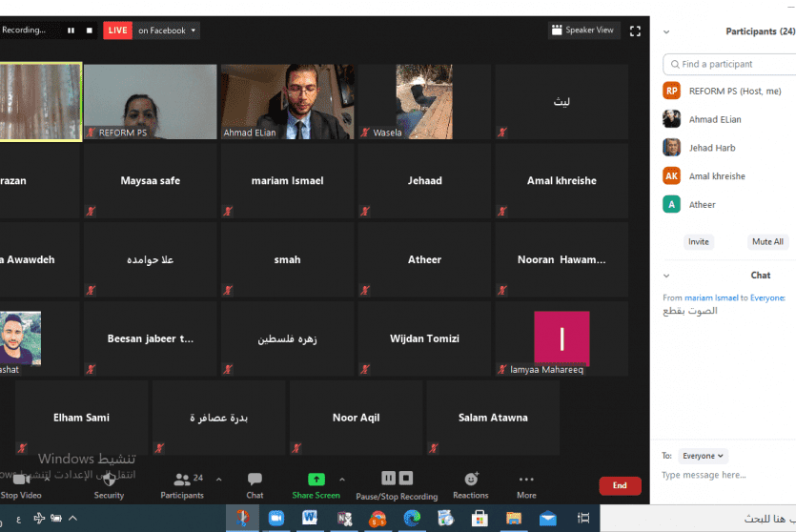796x532 pixels.
Task: Open Task View on taskbar
Action: [x=583, y=519]
